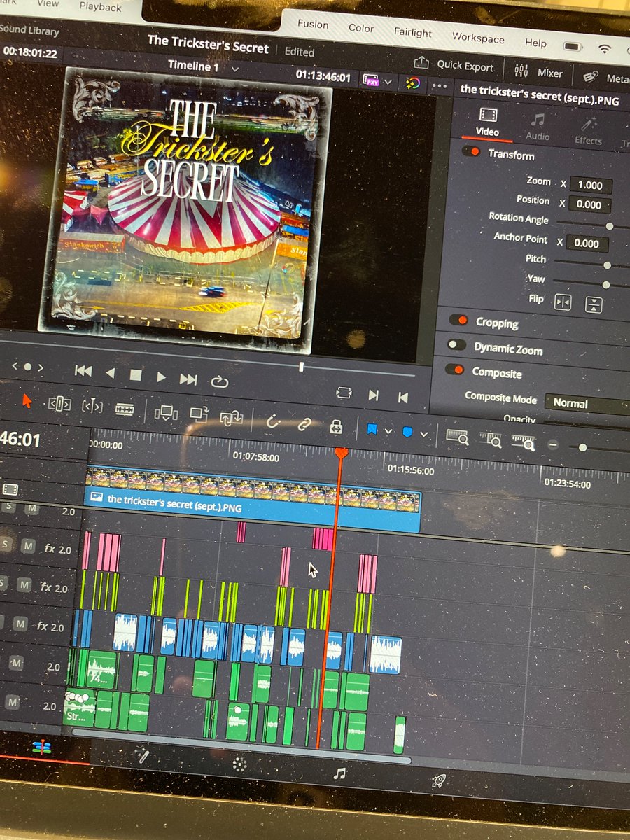Image resolution: width=630 pixels, height=840 pixels.
Task: Click the Flip Horizontal icon
Action: click(x=563, y=302)
